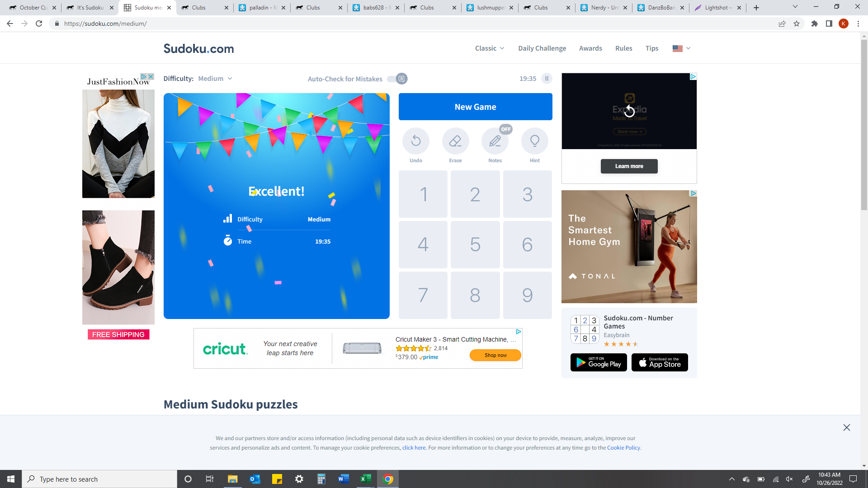The height and width of the screenshot is (488, 868).
Task: Click the New Game button
Action: point(475,106)
